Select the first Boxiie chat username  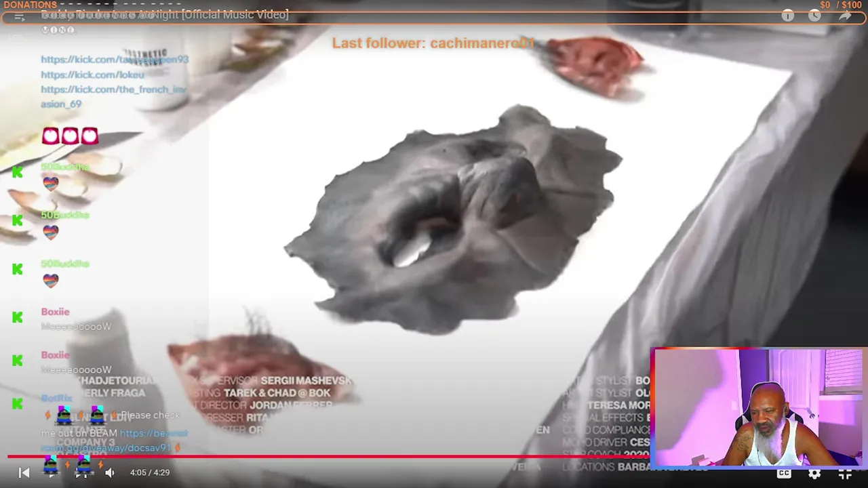coord(55,312)
